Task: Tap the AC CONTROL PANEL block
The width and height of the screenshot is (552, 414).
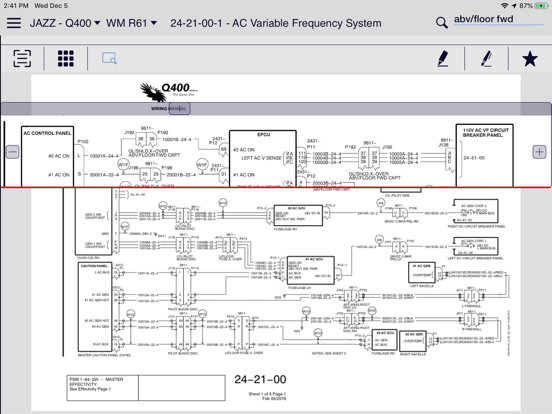Action: (x=47, y=156)
